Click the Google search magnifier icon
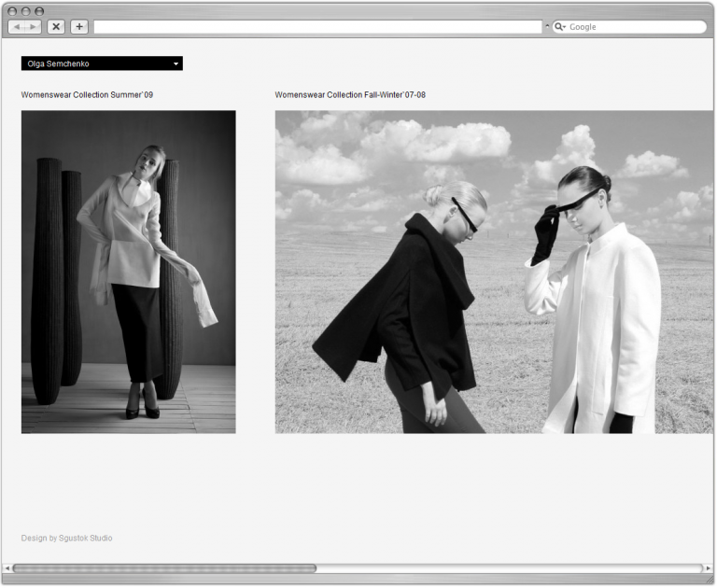The image size is (717, 588). click(x=559, y=27)
